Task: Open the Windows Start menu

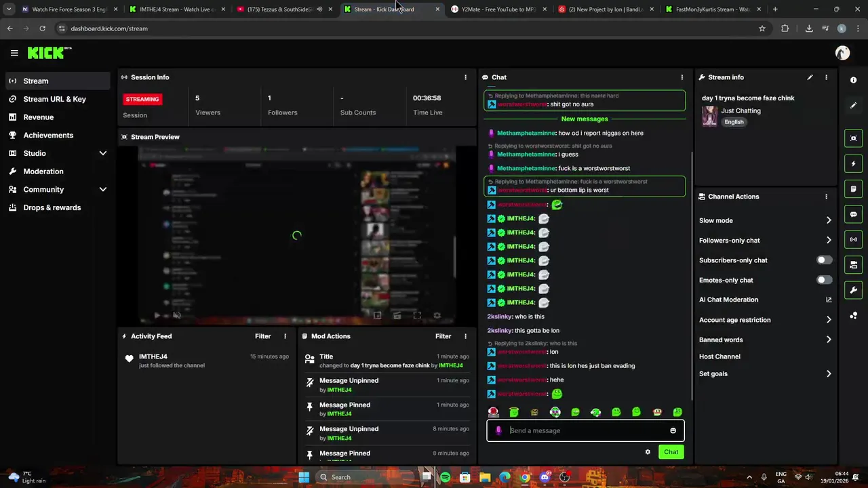Action: pos(304,477)
